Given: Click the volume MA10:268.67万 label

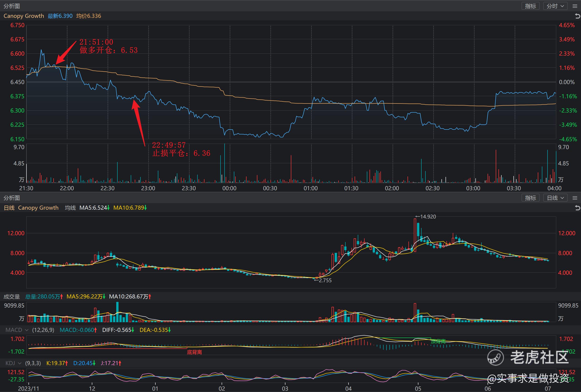Looking at the screenshot, I should 130,297.
